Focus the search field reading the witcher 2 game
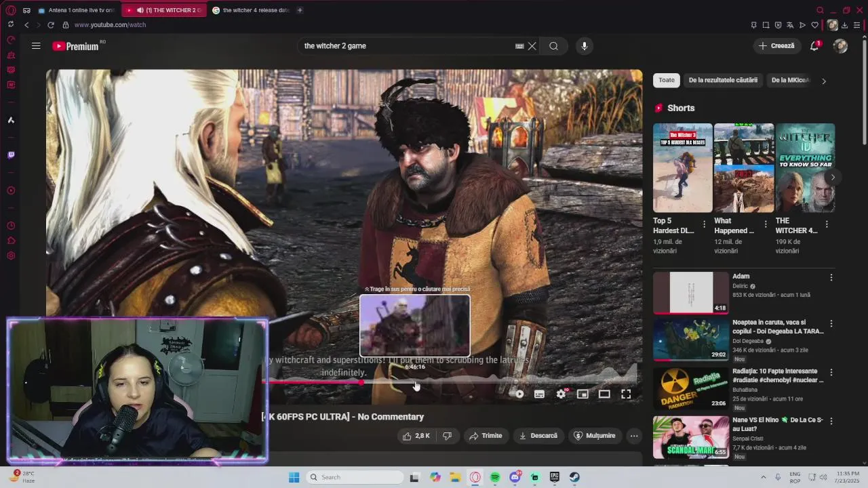This screenshot has width=868, height=488. (x=407, y=46)
